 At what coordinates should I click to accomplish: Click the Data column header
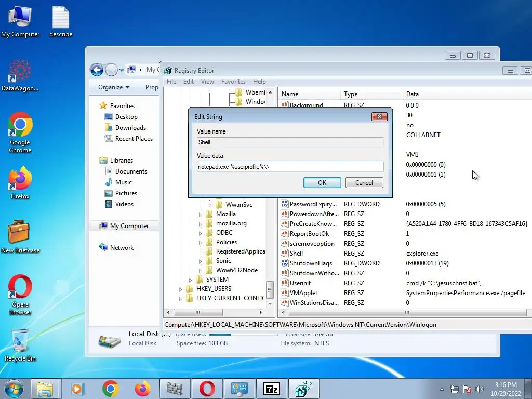tap(468, 94)
